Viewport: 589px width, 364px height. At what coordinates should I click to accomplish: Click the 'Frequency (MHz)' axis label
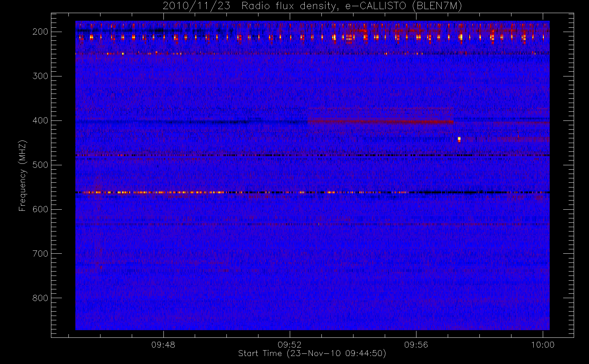(x=23, y=175)
